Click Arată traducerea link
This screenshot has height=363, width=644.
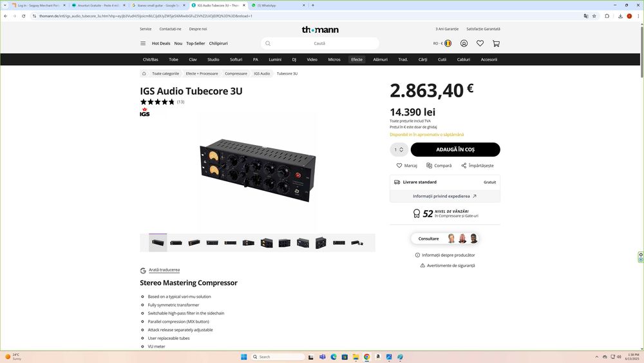click(164, 270)
